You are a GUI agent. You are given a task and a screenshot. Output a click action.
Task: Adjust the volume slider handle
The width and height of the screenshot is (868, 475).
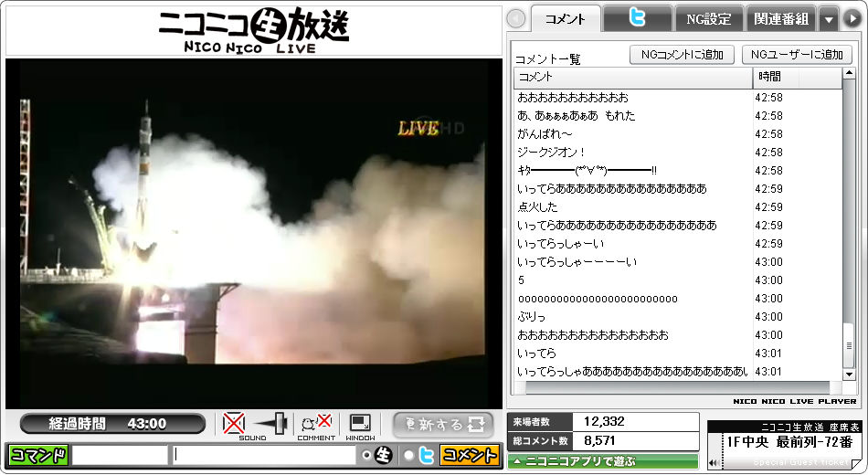tap(280, 424)
